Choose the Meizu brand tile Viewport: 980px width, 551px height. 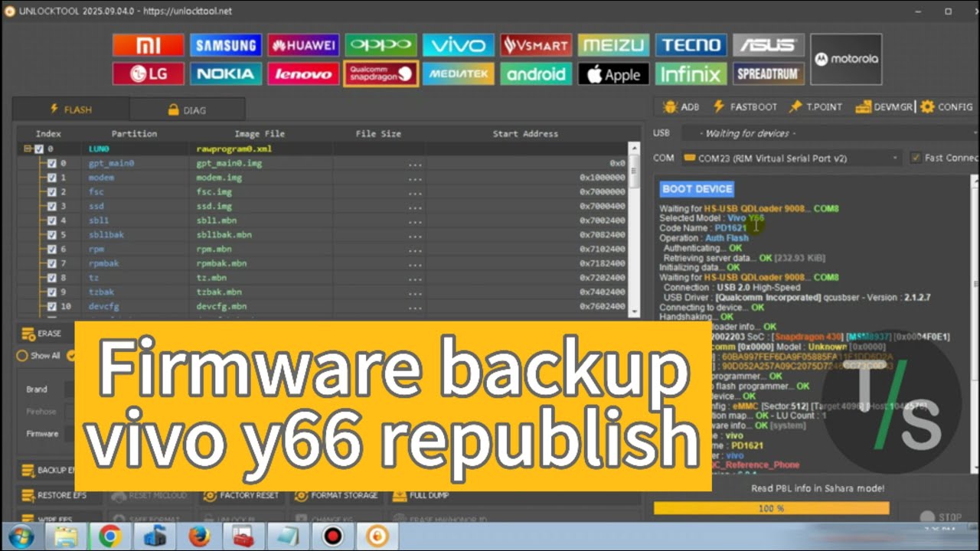[x=613, y=45]
